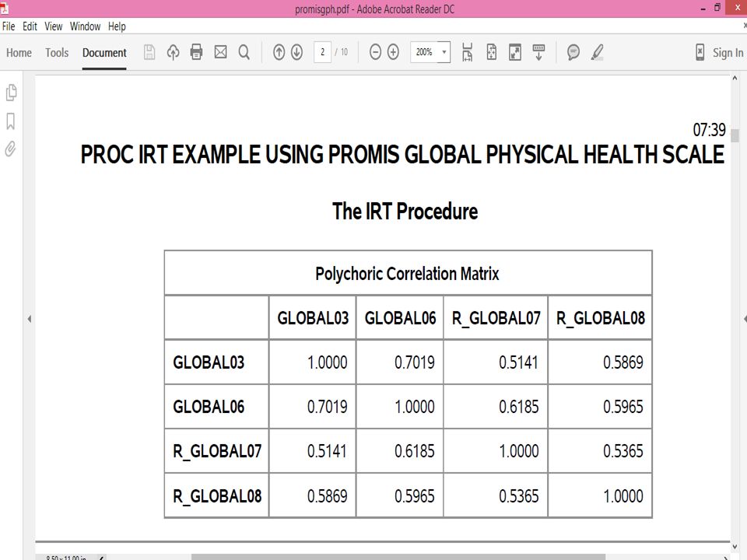Enter full screen mode icon
Image resolution: width=747 pixels, height=560 pixels.
point(515,52)
